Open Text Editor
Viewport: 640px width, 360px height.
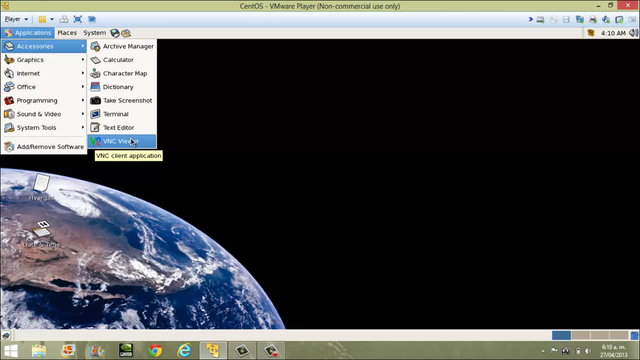click(x=122, y=127)
